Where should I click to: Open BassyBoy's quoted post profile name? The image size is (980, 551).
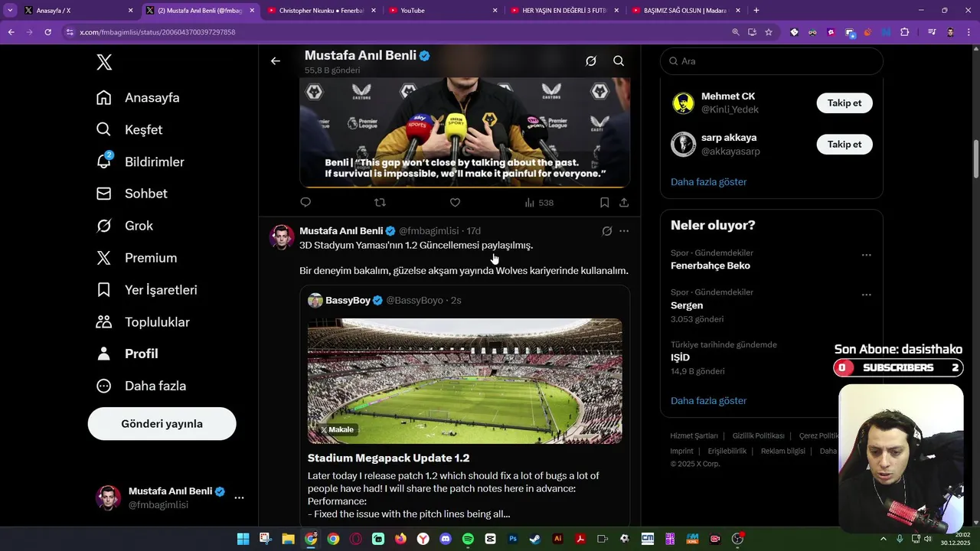tap(348, 301)
